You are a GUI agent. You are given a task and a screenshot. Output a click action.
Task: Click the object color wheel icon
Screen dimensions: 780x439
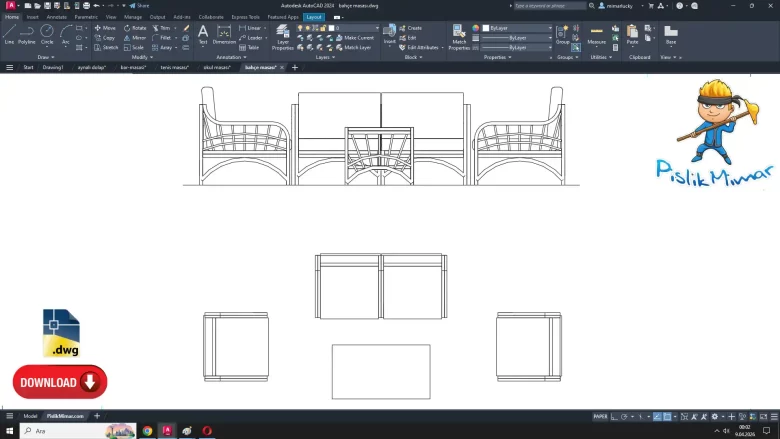coord(476,28)
